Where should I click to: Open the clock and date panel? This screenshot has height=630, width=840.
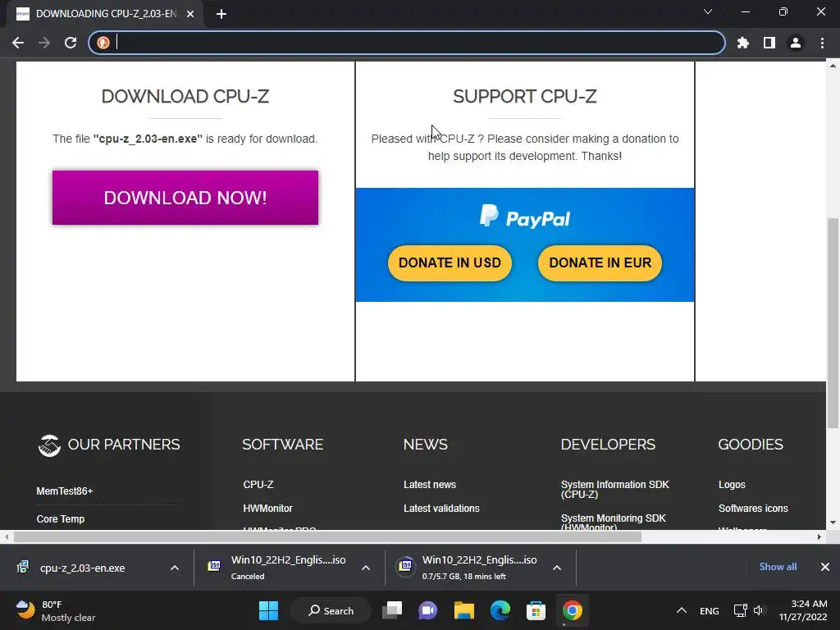point(803,610)
